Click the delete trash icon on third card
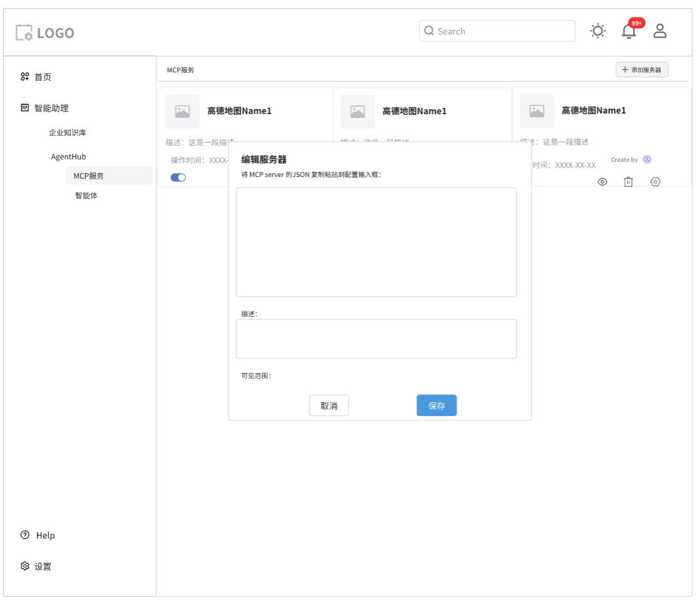 click(628, 182)
